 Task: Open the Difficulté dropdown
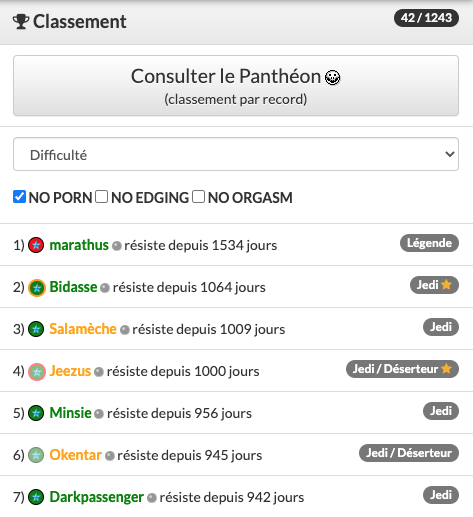click(236, 154)
